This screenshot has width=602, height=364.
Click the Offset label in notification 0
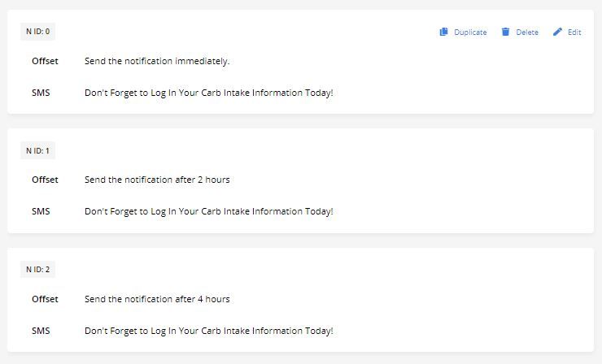point(45,61)
